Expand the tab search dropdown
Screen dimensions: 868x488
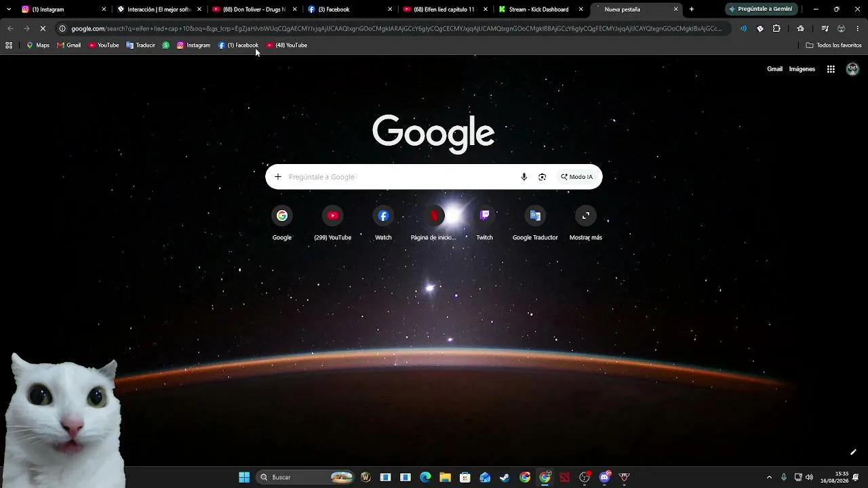coord(9,9)
